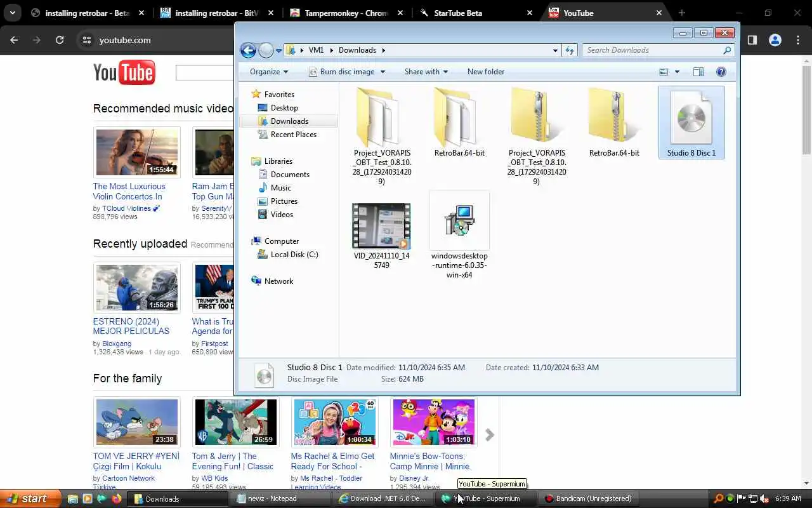This screenshot has height=508, width=812.
Task: Open recent pages dropdown beside Explorer nav arrows
Action: 278,51
